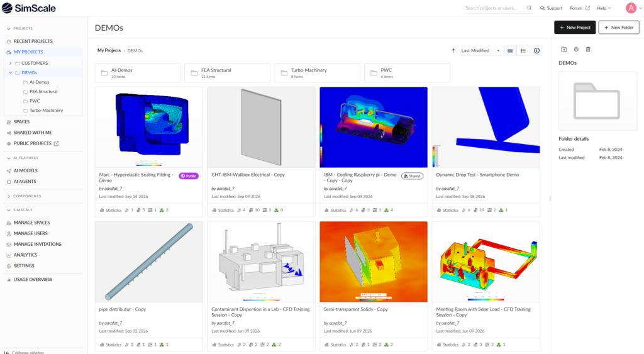Select FEA Structural in sidebar tree
Viewport: 644px width, 354px height.
click(43, 92)
